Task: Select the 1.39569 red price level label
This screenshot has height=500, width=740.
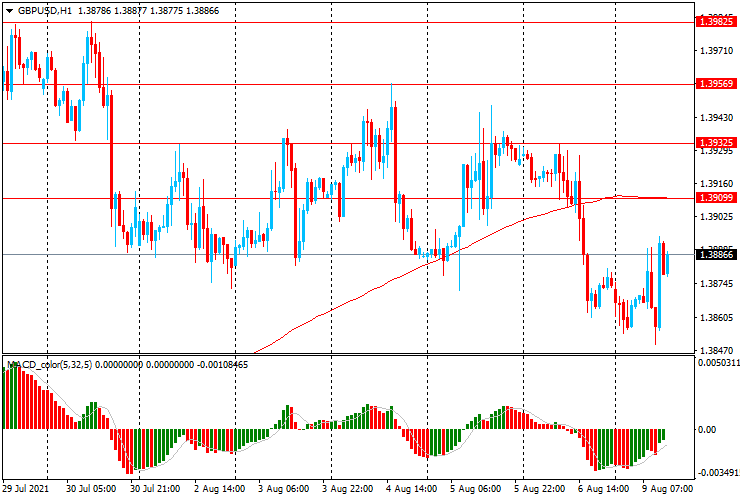Action: [716, 84]
